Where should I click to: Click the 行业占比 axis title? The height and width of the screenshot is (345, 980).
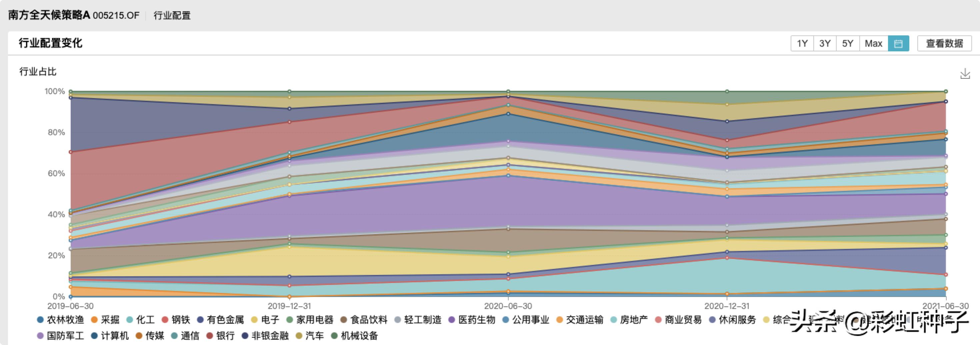(38, 72)
